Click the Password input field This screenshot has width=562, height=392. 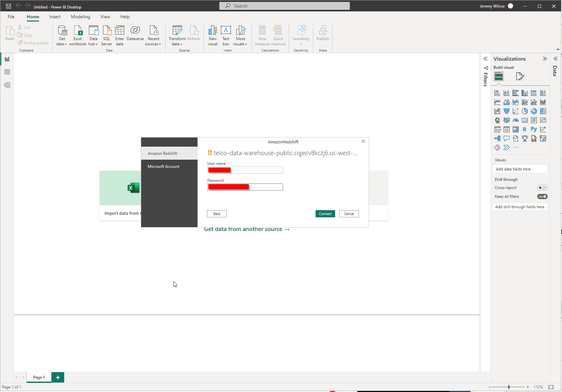pos(245,187)
